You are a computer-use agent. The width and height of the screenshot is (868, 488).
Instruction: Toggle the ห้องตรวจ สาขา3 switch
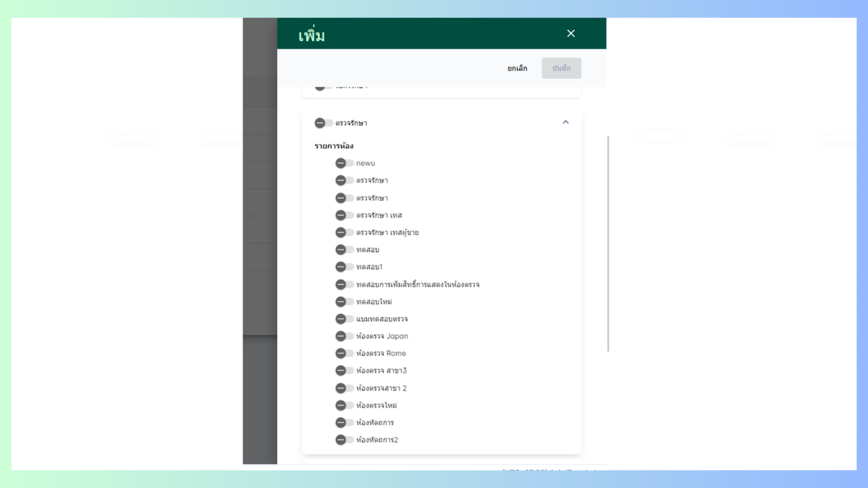344,370
